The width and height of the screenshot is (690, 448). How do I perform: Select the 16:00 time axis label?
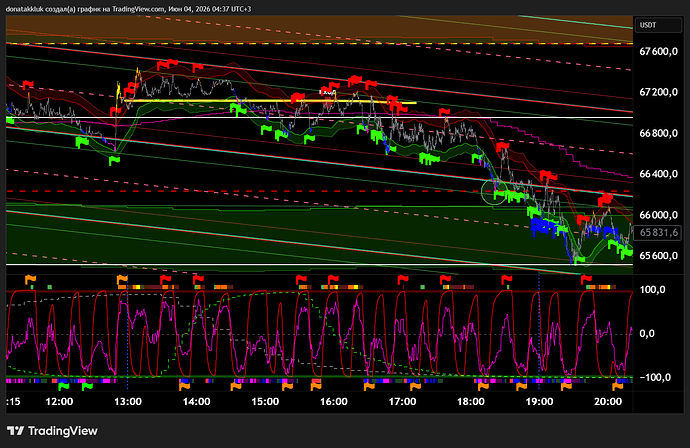click(334, 401)
